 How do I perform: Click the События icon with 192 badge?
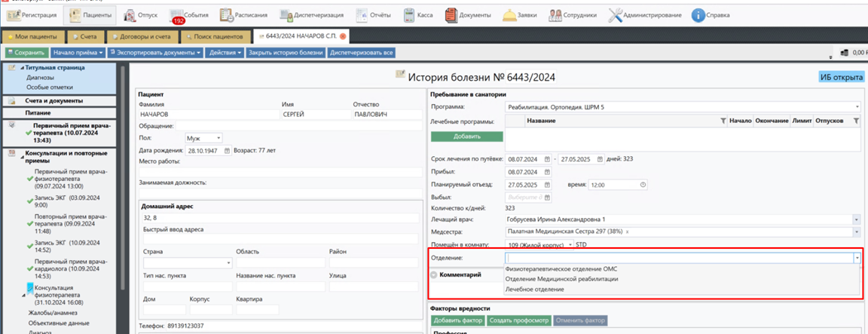pyautogui.click(x=177, y=14)
